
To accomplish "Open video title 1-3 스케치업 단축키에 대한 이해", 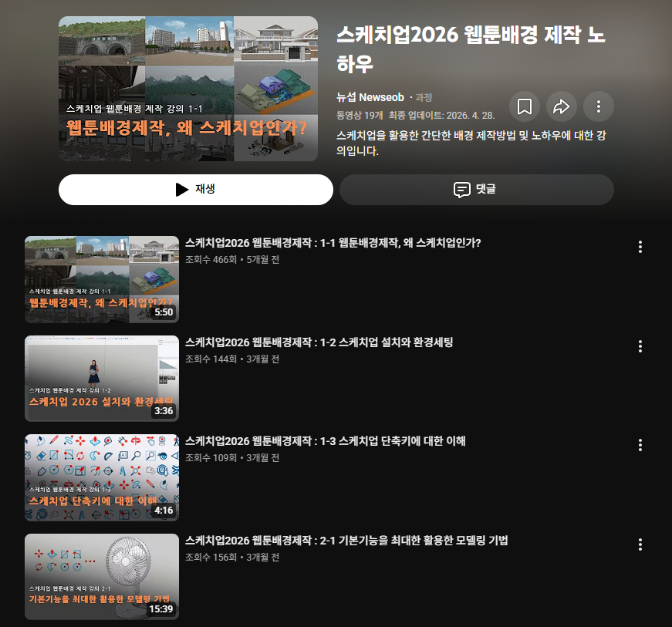I will 326,441.
